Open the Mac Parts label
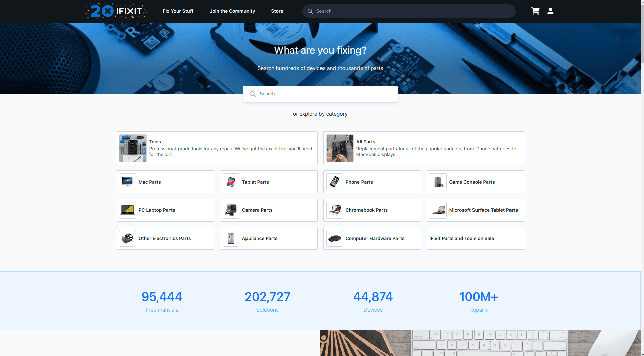644x356 pixels. [x=150, y=182]
